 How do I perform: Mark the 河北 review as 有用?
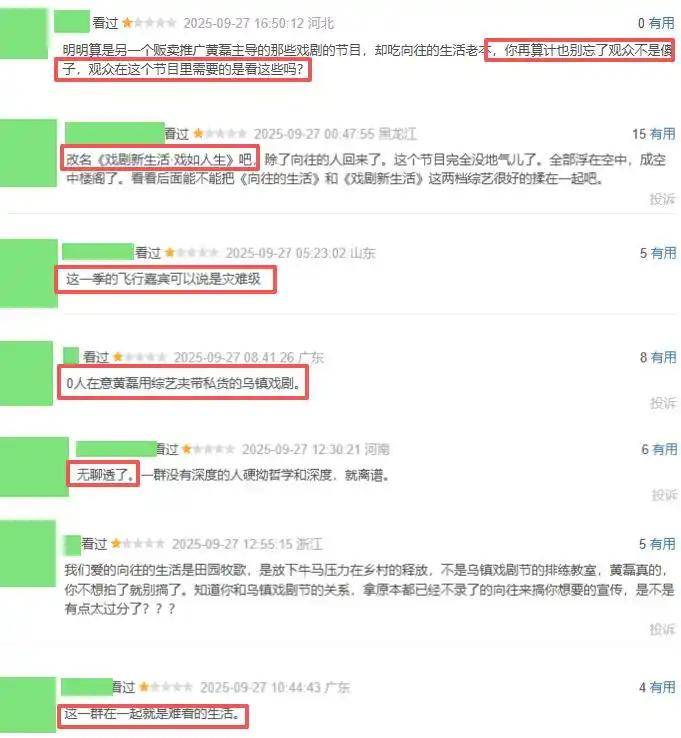point(662,23)
